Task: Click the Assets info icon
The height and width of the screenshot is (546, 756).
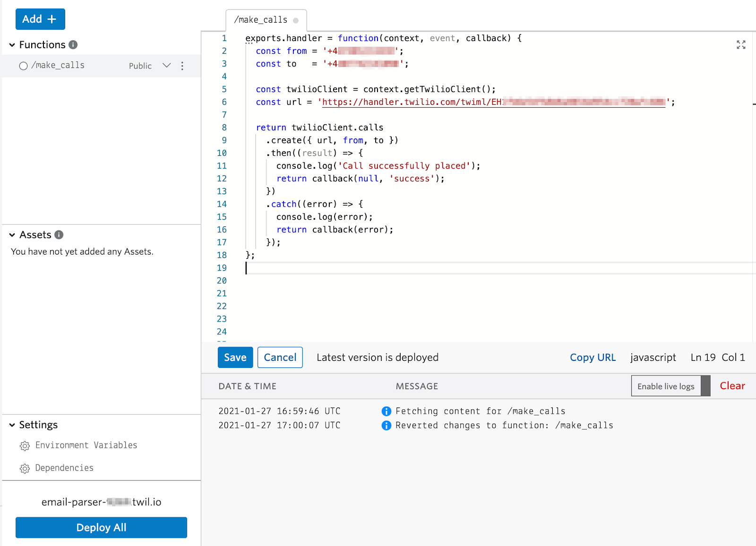Action: pos(59,235)
